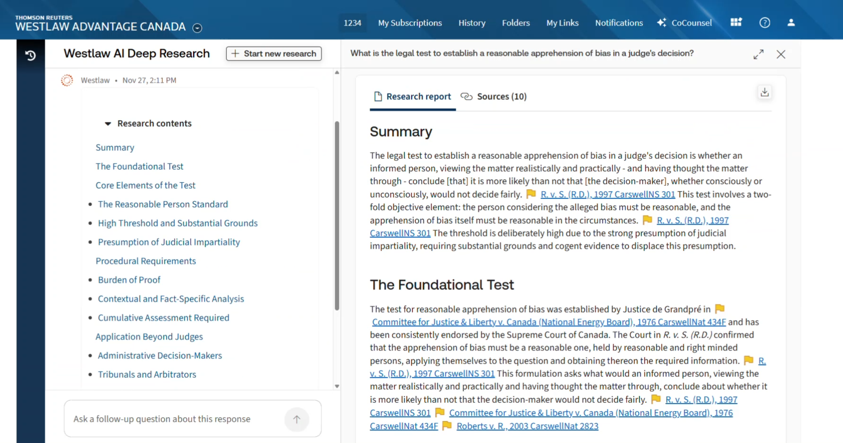Go to The Foundational Test section
The height and width of the screenshot is (443, 843).
139,167
